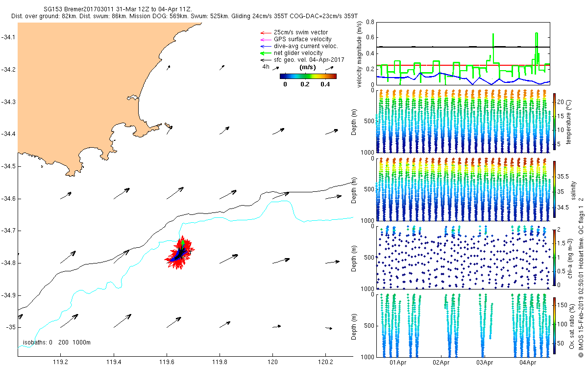Click the '20' temperature colorbar tick
588x368 pixels.
point(561,101)
